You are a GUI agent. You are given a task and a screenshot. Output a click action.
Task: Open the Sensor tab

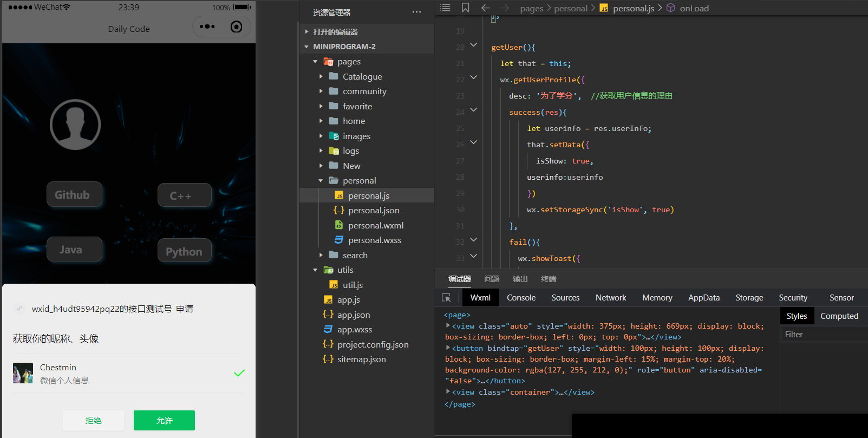[841, 298]
